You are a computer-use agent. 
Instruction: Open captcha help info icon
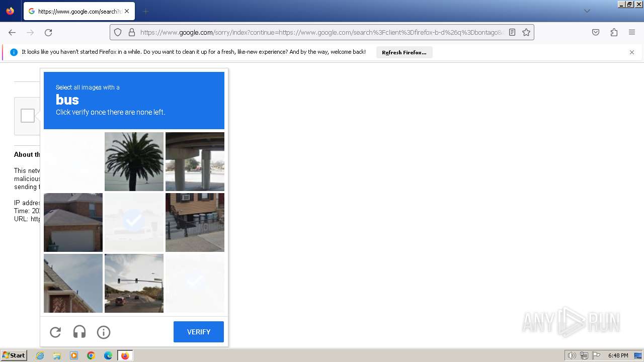104,332
